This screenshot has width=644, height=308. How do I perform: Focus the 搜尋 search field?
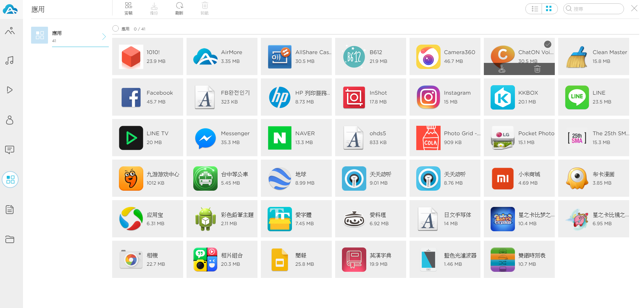coord(593,9)
